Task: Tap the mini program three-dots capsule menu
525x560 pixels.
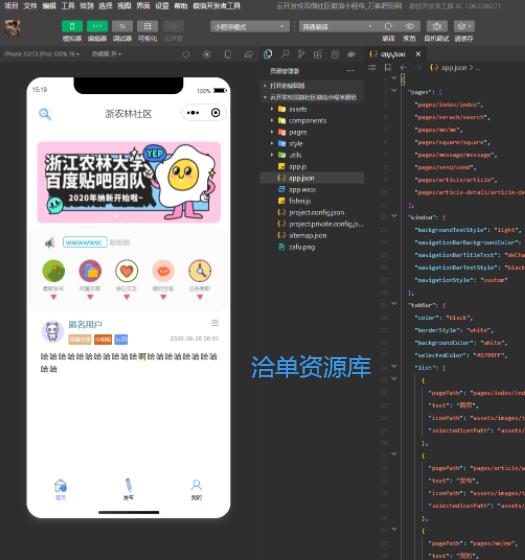Action: [193, 113]
